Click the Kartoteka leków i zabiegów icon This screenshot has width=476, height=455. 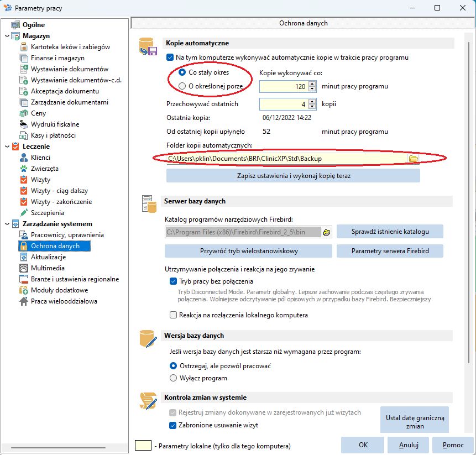point(24,47)
